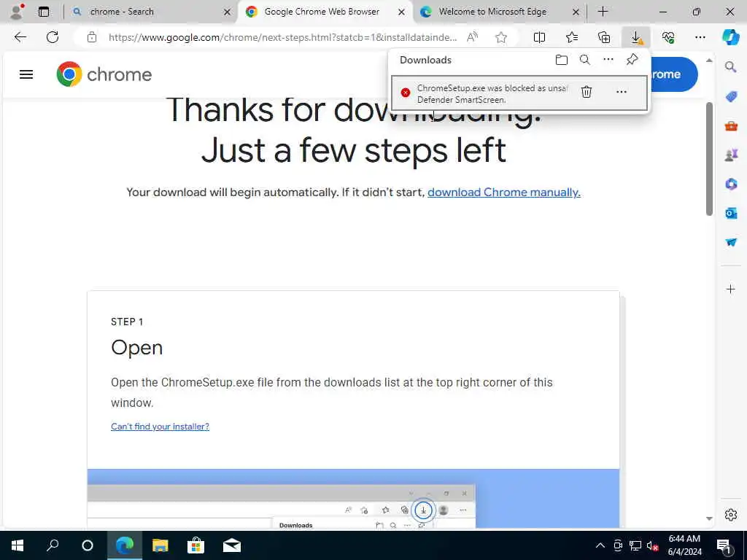Open sidebar Microsoft 365 icon
Screen dimensions: 747x560
click(730, 184)
